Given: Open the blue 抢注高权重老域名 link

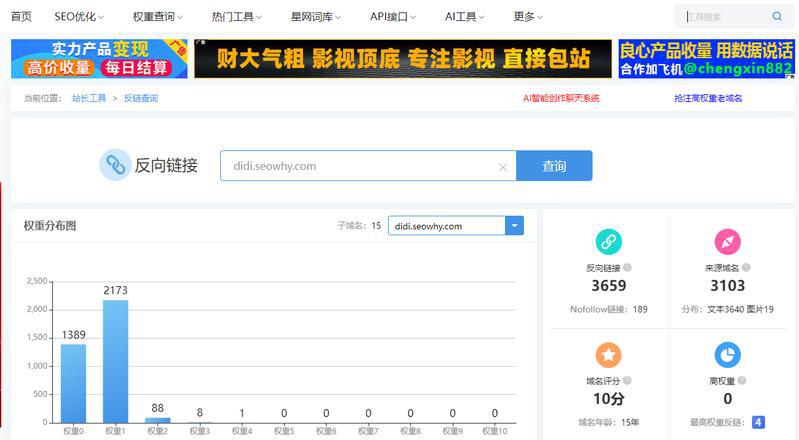Looking at the screenshot, I should click(x=708, y=98).
